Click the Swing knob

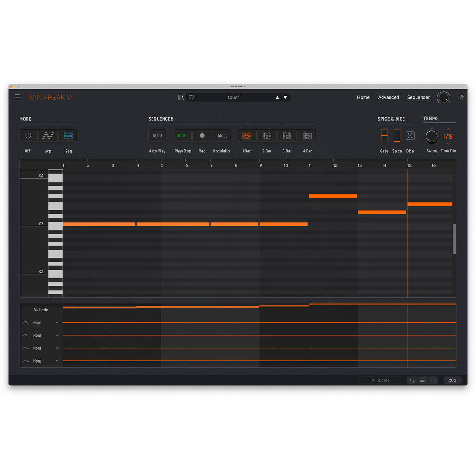coord(432,137)
